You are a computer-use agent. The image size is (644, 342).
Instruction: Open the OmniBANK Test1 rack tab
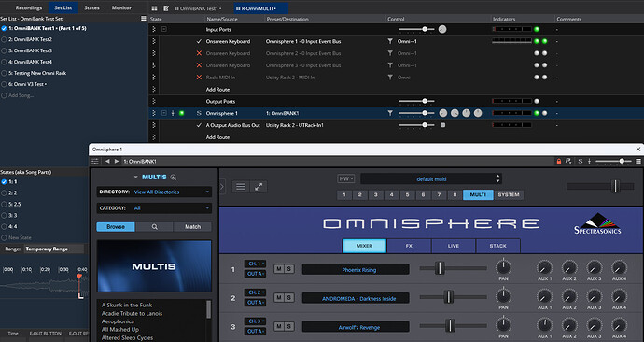coord(199,8)
